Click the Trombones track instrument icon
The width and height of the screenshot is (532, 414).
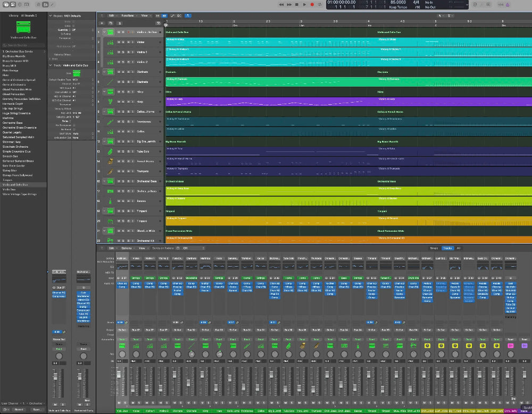110,122
